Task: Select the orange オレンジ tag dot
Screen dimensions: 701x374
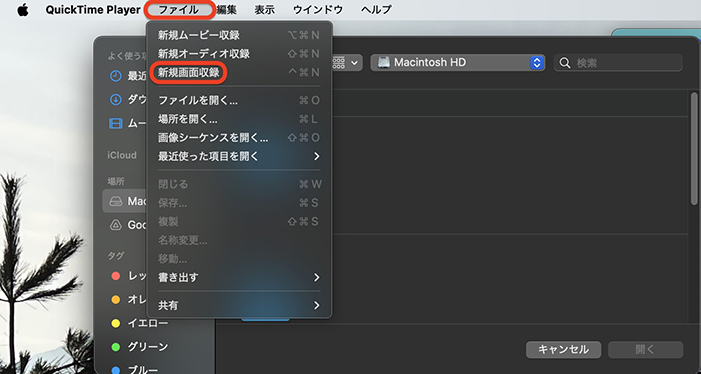Action: click(x=116, y=300)
